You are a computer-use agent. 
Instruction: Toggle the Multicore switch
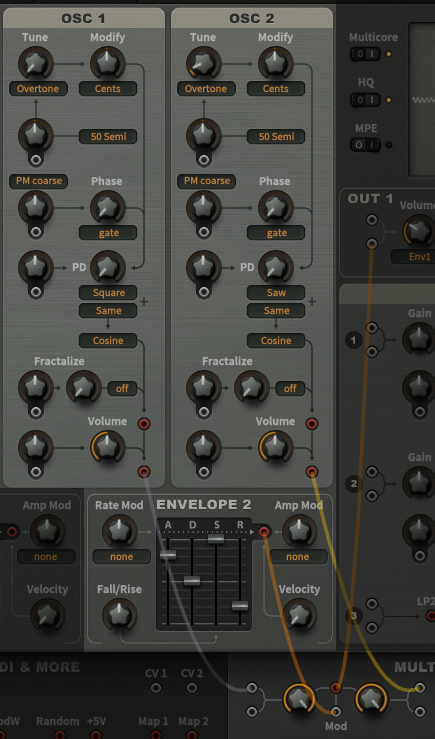click(365, 54)
